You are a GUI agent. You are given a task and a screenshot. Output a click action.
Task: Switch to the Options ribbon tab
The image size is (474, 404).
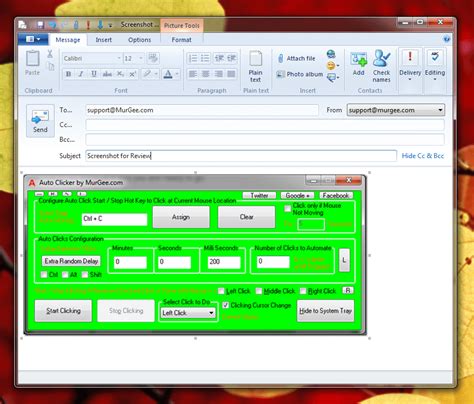pos(140,40)
